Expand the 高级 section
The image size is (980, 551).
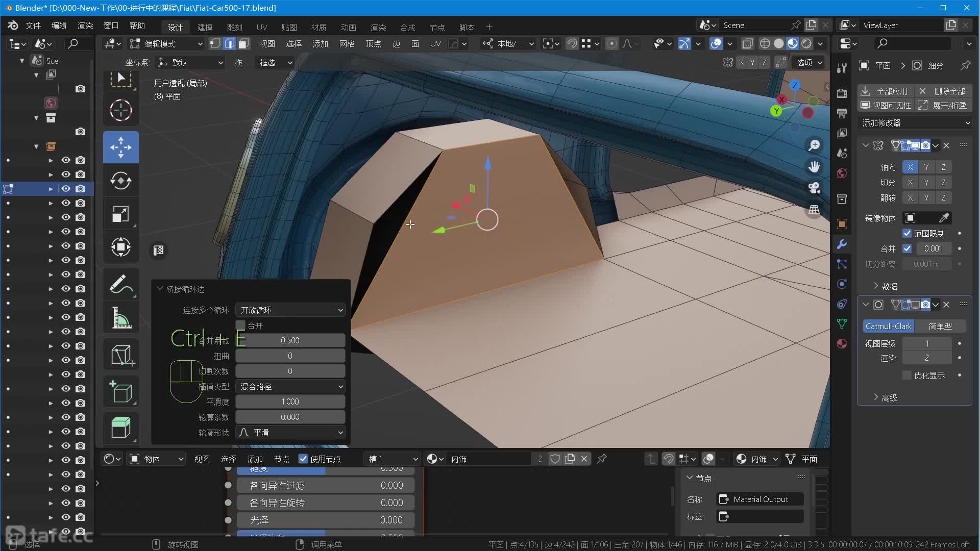pyautogui.click(x=885, y=397)
